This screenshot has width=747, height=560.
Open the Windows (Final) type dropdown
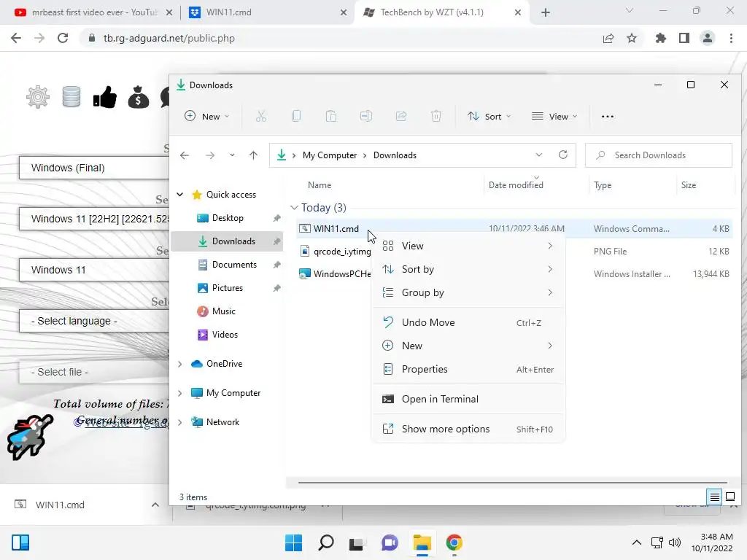94,168
